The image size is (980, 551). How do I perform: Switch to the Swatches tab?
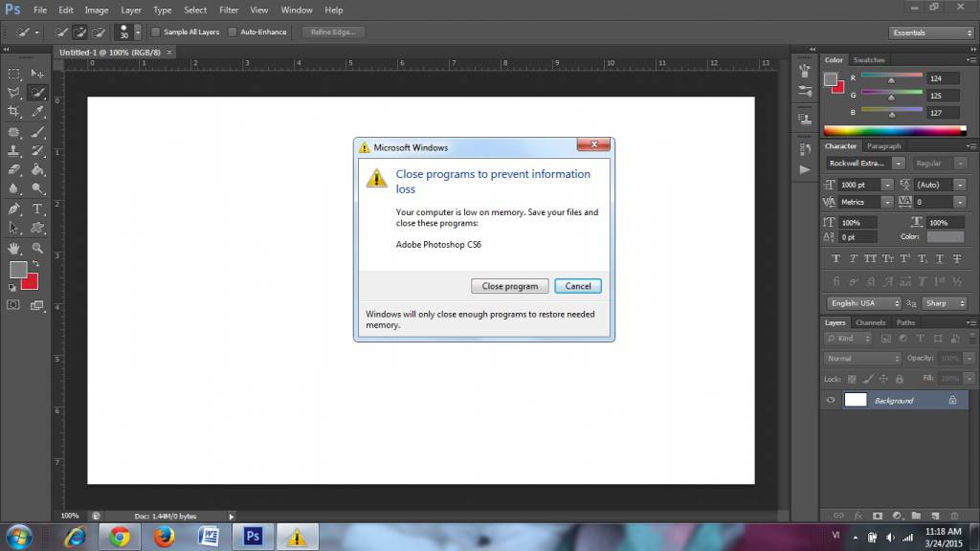(x=869, y=60)
